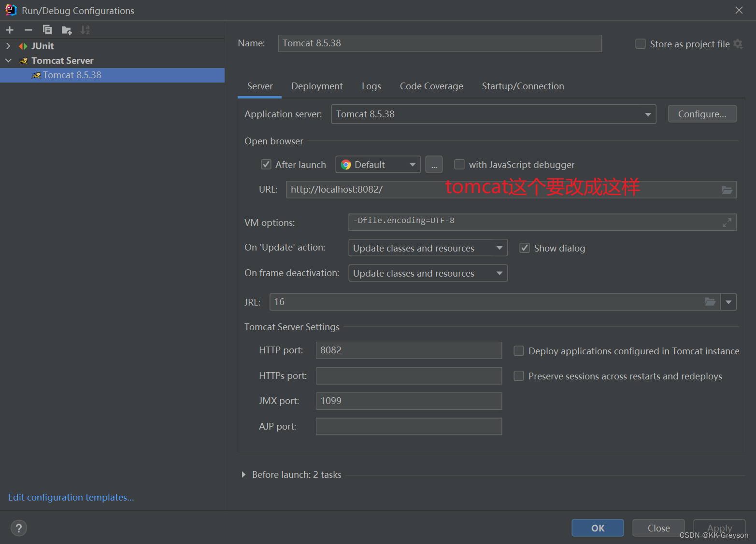Collapse the Tomcat Server tree node

(x=8, y=61)
